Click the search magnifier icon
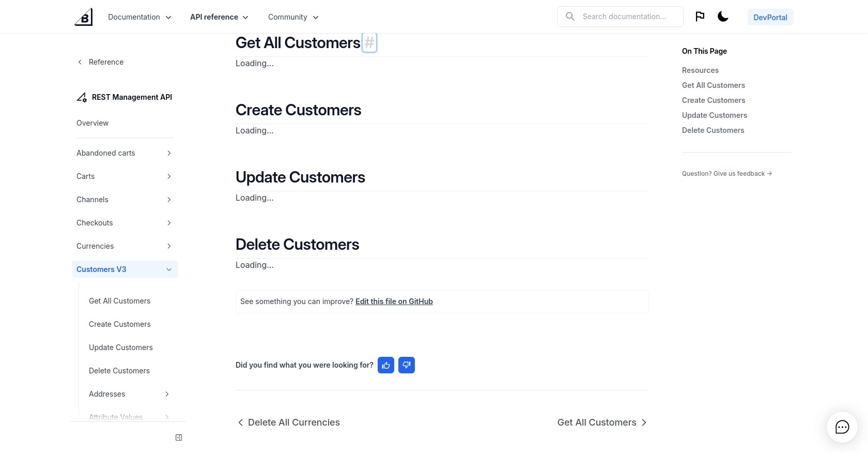The width and height of the screenshot is (868, 453). point(570,17)
